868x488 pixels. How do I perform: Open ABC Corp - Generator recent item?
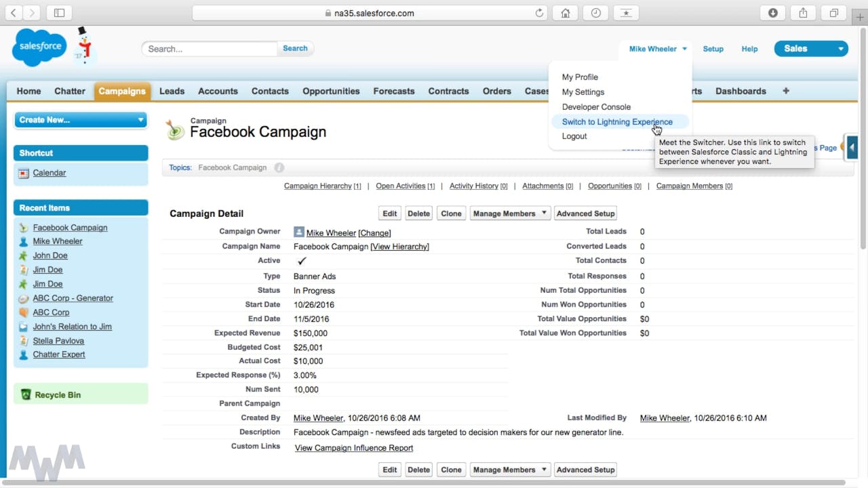coord(73,298)
